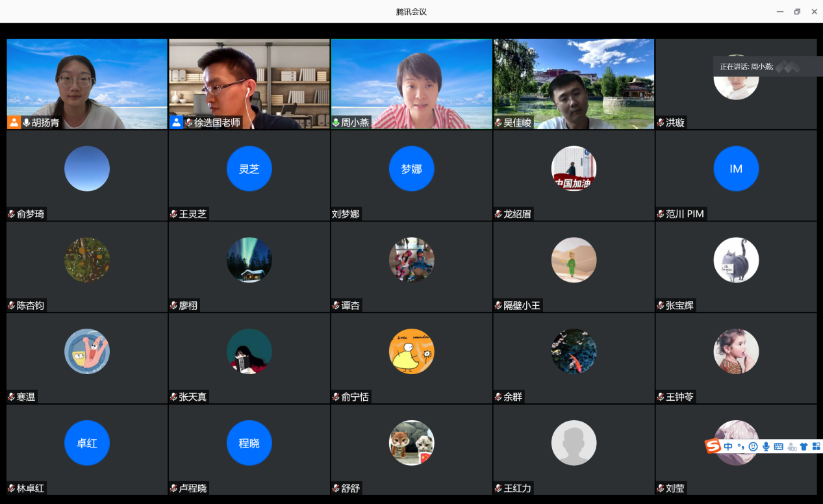Restore down the 腾讯会议 window

797,12
